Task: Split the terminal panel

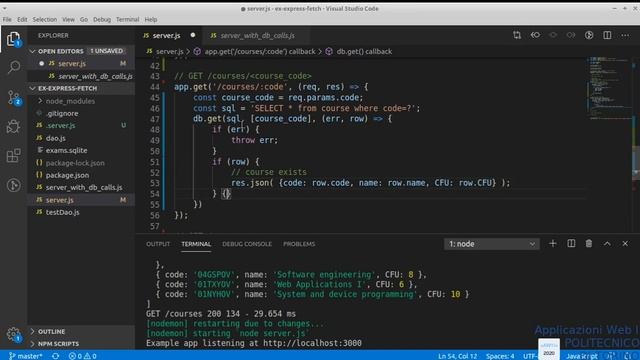Action: 571,244
